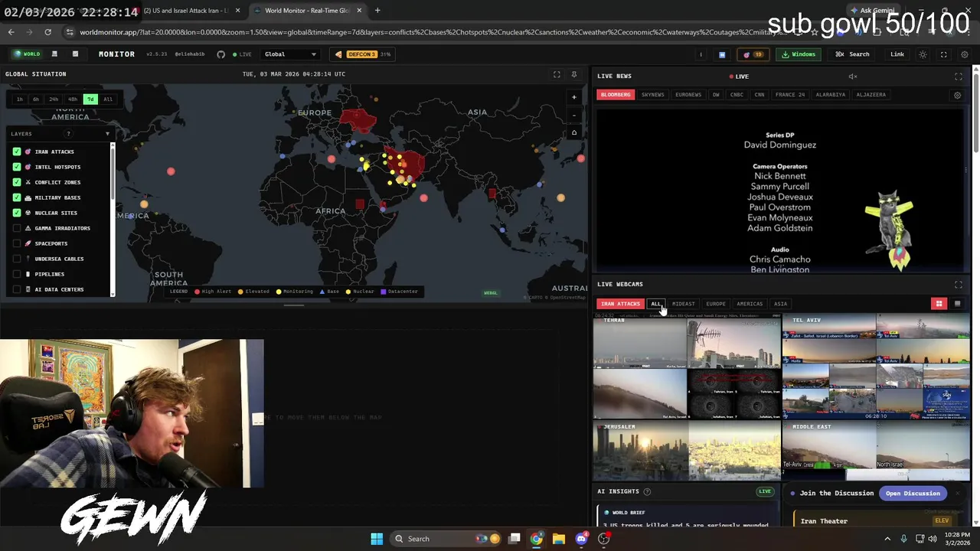Expand the Global Situation map to fullscreen

click(x=557, y=74)
